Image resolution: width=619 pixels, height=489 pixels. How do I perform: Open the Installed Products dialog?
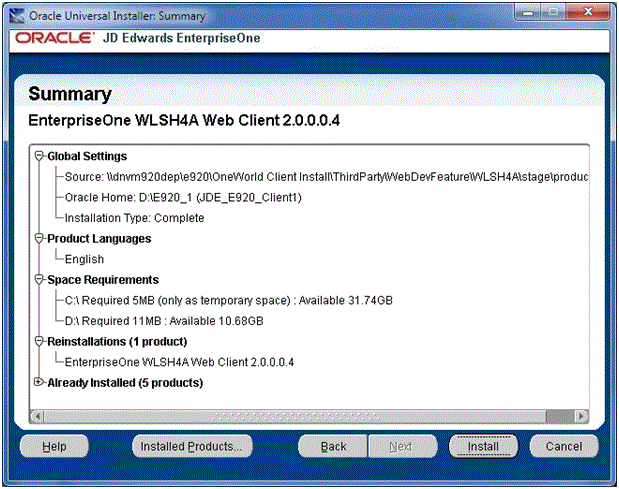pos(192,446)
